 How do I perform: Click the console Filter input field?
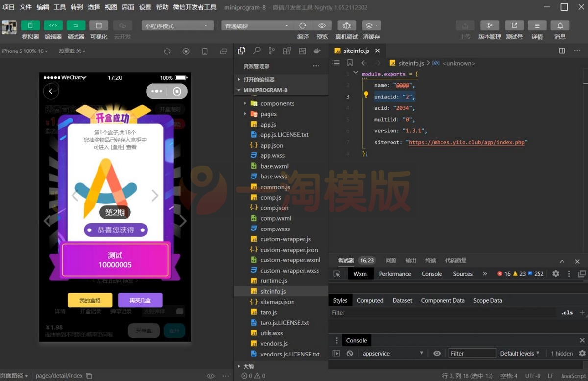coord(472,353)
